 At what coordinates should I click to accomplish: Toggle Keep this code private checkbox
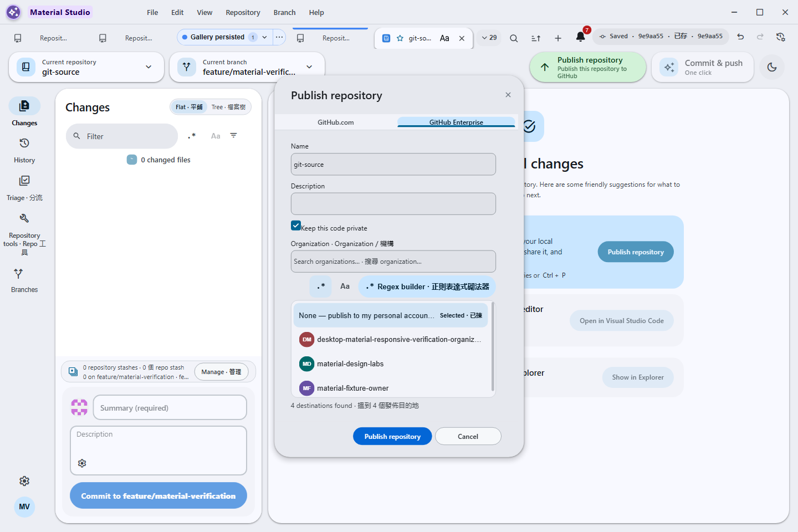(296, 226)
